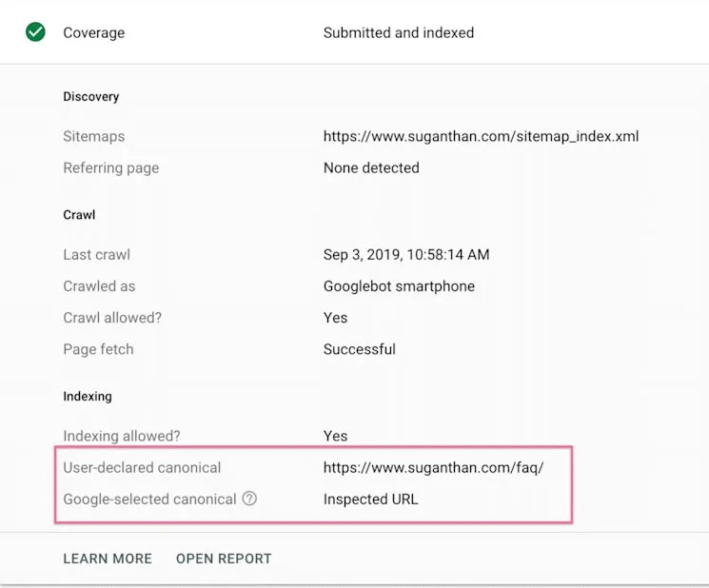This screenshot has height=588, width=709.
Task: Click the User-declared canonical faq URL
Action: (x=434, y=468)
